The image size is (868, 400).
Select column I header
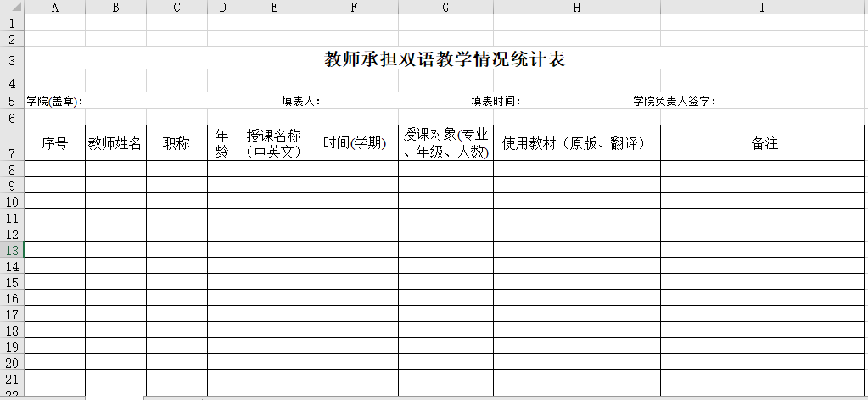(x=762, y=8)
